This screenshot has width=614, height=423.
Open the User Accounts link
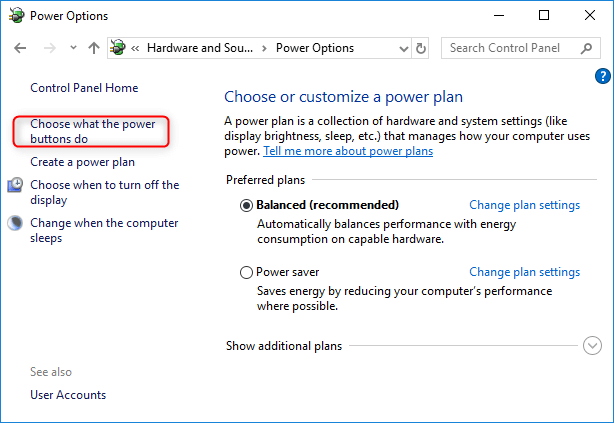[x=68, y=395]
